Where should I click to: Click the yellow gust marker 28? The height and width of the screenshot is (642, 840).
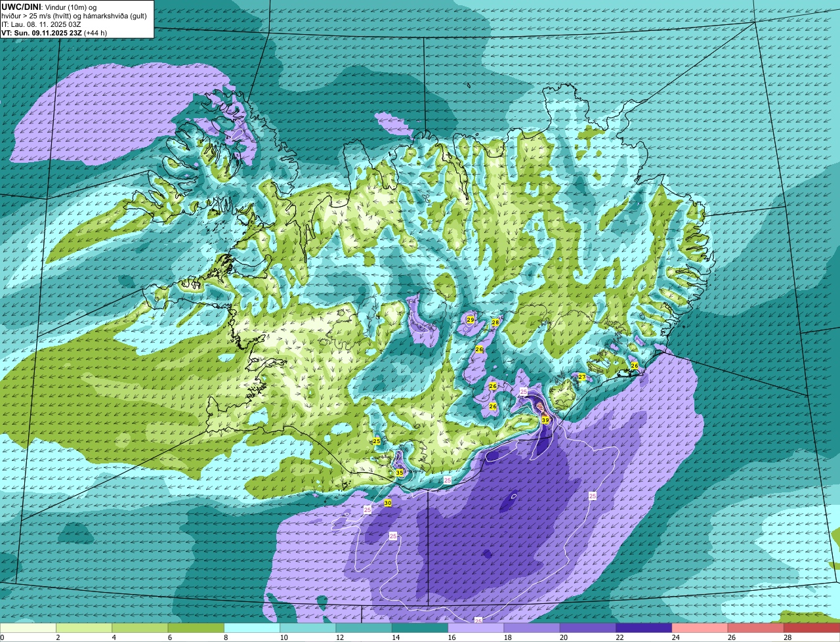495,322
